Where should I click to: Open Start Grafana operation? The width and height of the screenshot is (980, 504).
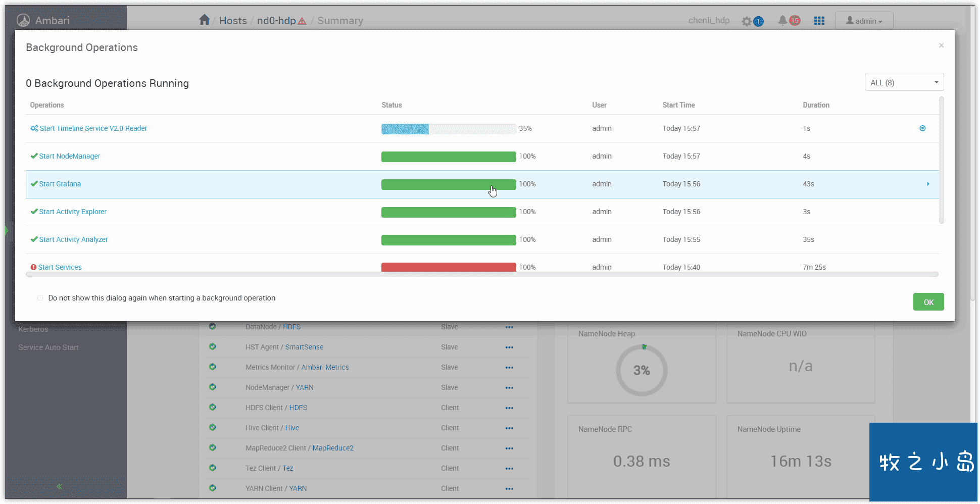pos(60,184)
